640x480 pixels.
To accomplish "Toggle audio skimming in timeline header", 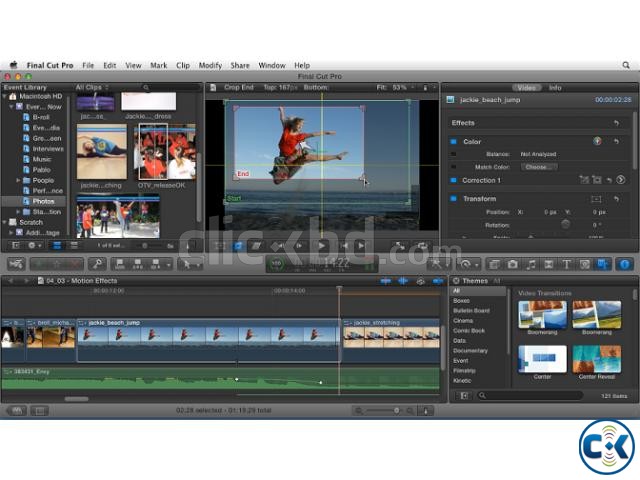I will [403, 281].
